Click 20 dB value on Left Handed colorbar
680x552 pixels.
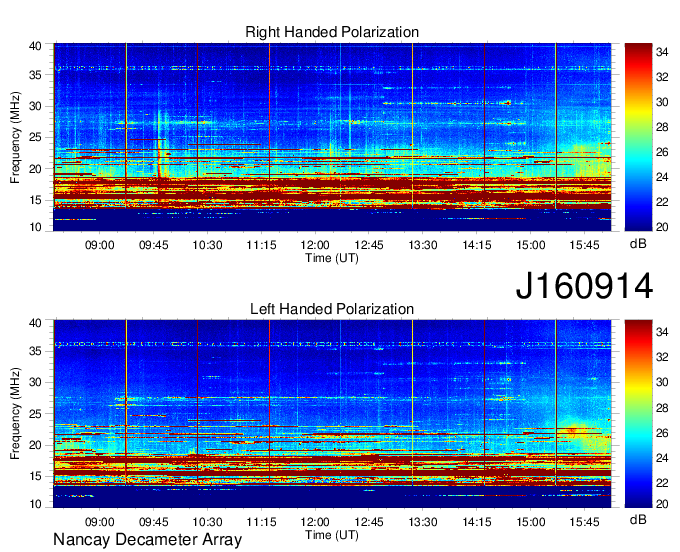pos(662,504)
